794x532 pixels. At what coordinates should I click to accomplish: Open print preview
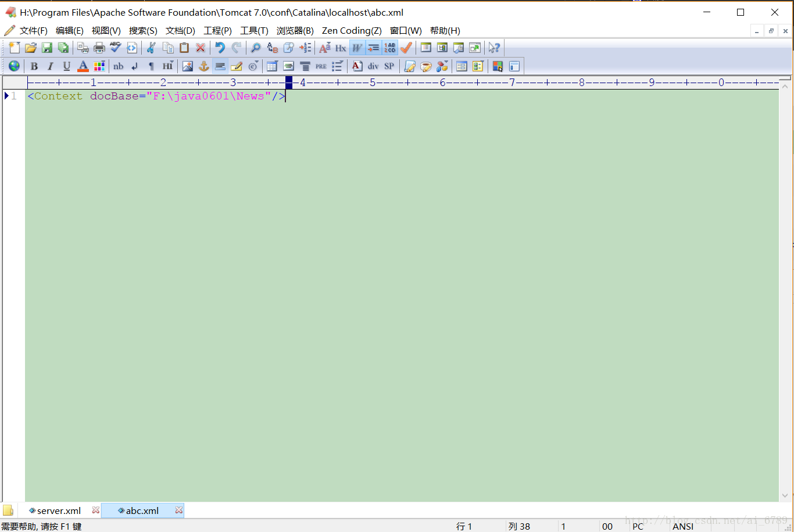pos(83,48)
